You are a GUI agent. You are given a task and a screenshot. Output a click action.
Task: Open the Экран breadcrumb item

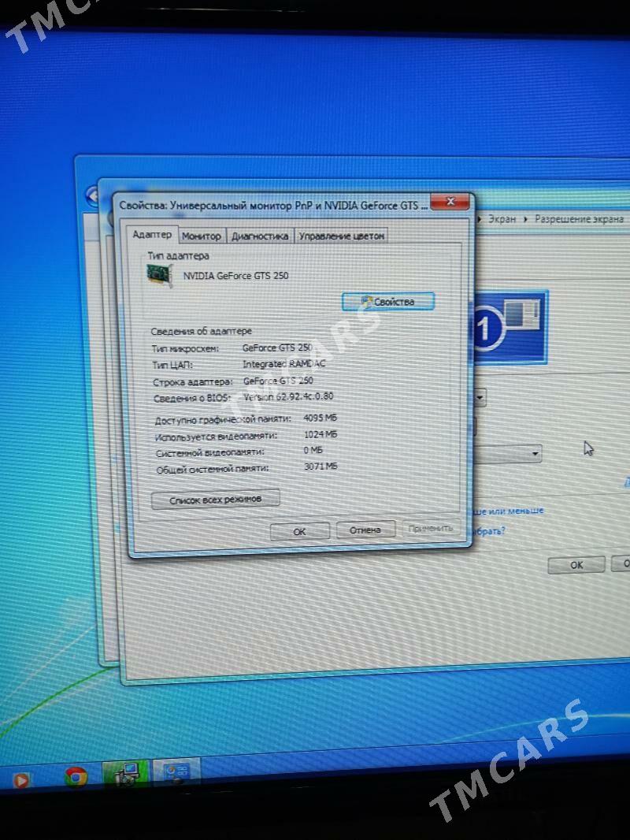[502, 218]
